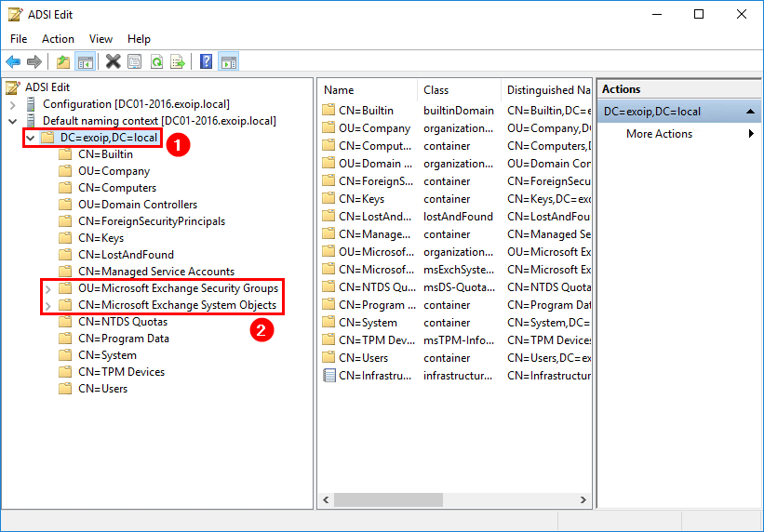The image size is (764, 532).
Task: Click folder icon of CN=Builtin in tree
Action: pyautogui.click(x=65, y=154)
